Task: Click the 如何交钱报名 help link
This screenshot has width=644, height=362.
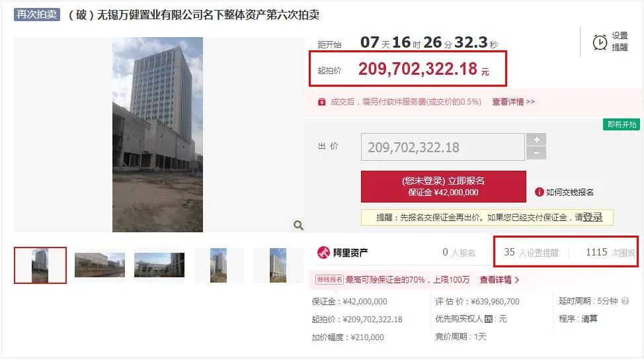Action: (569, 192)
